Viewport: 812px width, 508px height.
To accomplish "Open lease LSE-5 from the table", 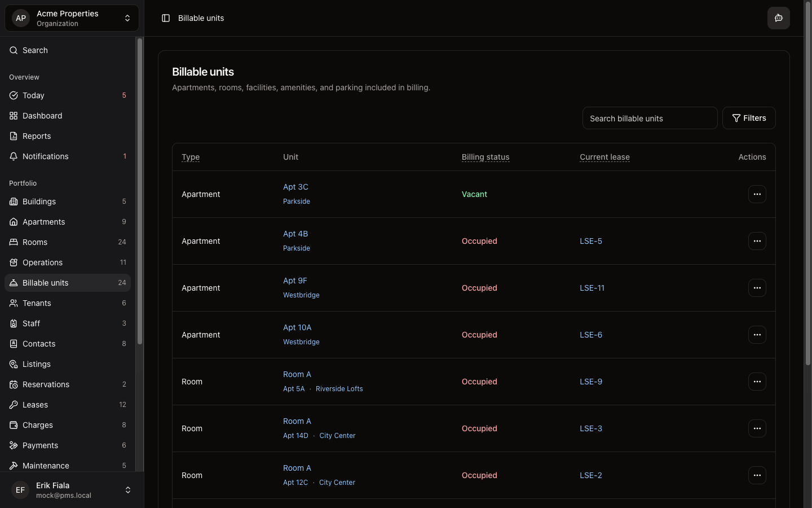I will [591, 241].
